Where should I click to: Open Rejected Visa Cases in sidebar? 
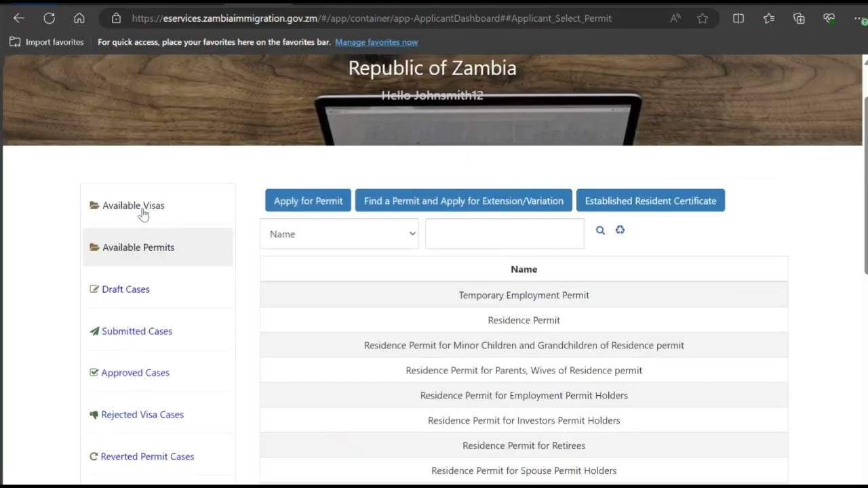142,415
